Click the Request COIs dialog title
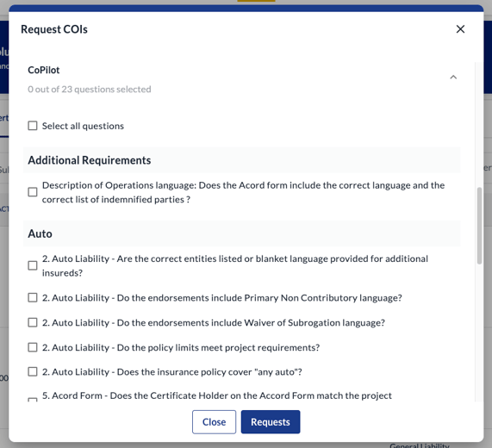Image resolution: width=492 pixels, height=448 pixels. pos(54,29)
